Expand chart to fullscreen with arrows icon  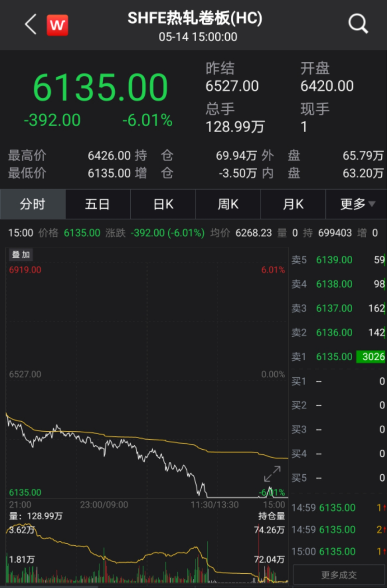click(272, 474)
